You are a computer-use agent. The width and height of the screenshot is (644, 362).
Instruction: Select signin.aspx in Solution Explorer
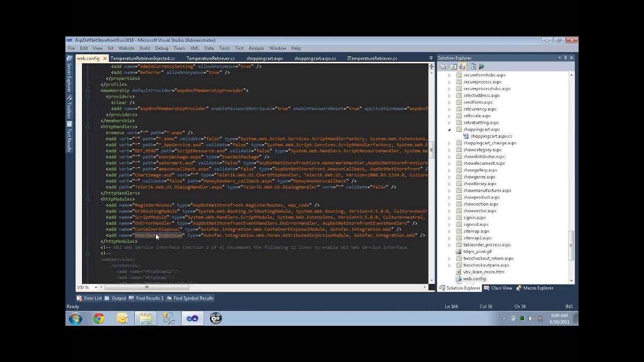tap(474, 218)
